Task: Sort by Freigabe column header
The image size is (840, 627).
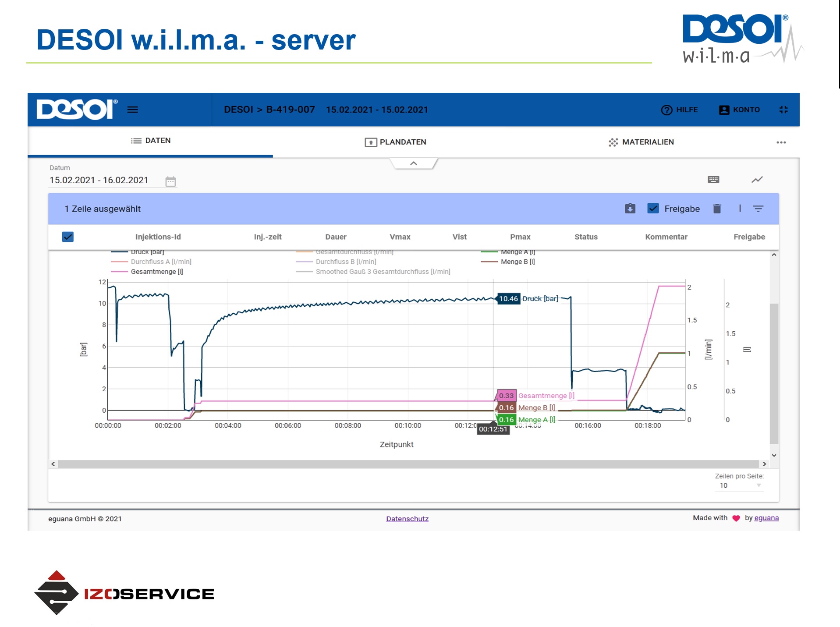Action: (749, 237)
